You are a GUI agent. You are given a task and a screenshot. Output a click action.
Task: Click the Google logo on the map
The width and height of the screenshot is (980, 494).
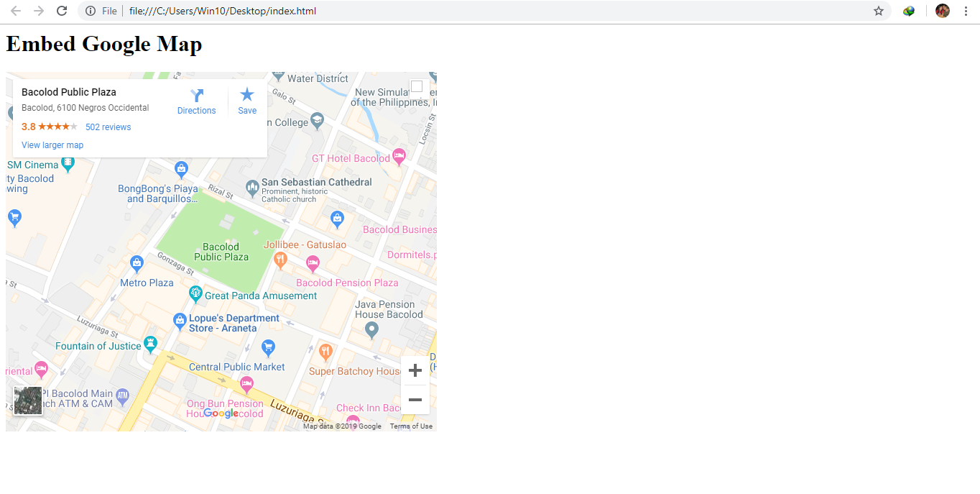221,413
